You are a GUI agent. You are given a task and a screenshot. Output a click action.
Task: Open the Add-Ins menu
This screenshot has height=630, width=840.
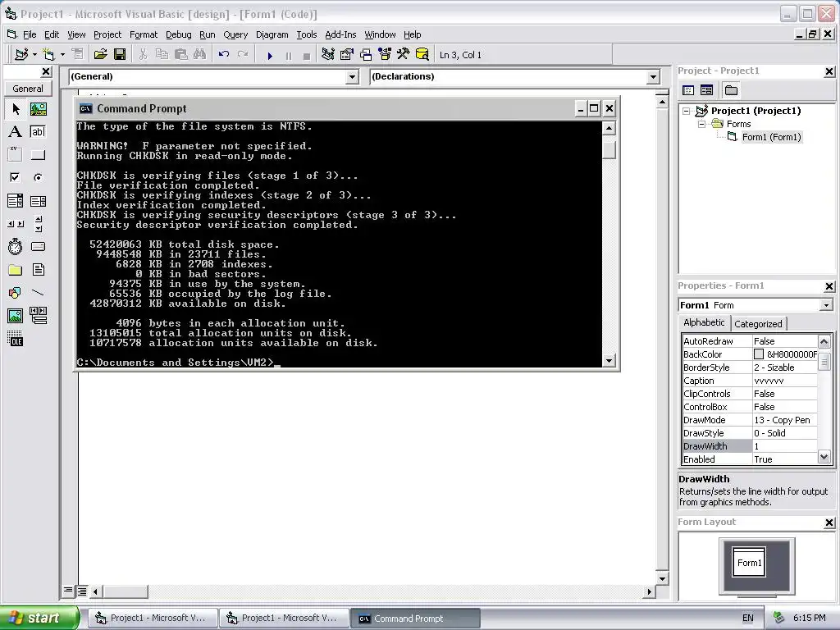click(x=340, y=34)
